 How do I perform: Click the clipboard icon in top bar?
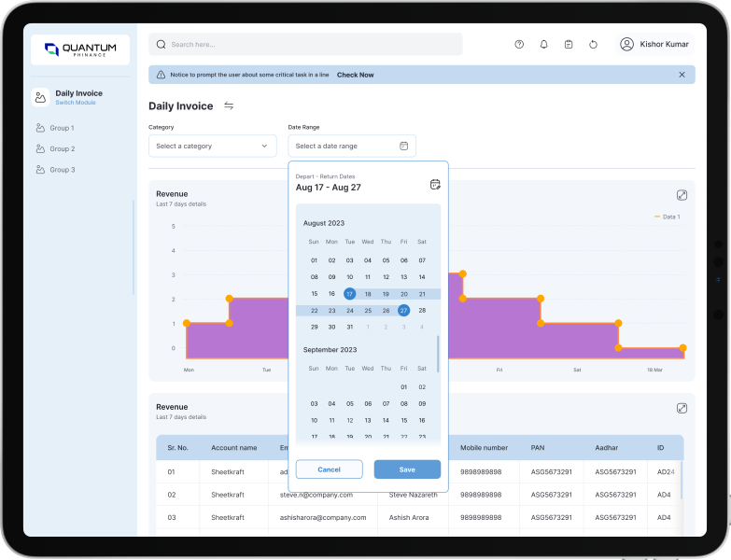(x=569, y=45)
